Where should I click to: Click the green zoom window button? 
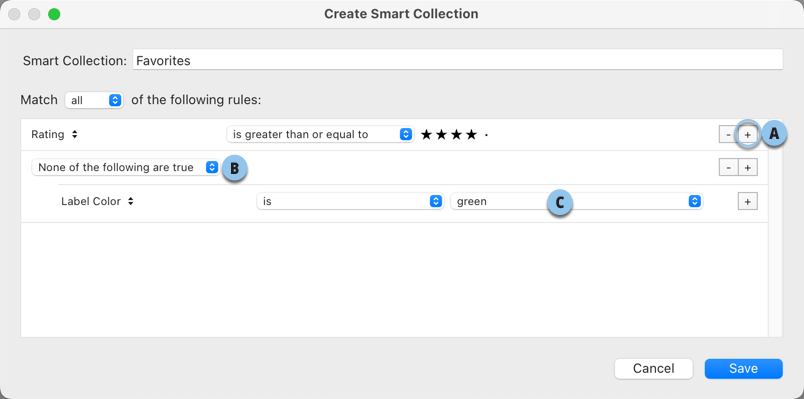[54, 14]
